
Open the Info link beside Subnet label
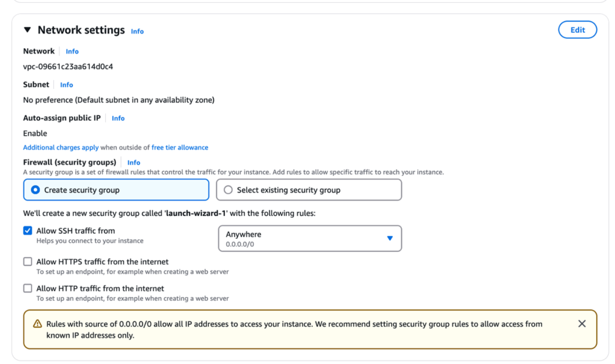pyautogui.click(x=66, y=85)
